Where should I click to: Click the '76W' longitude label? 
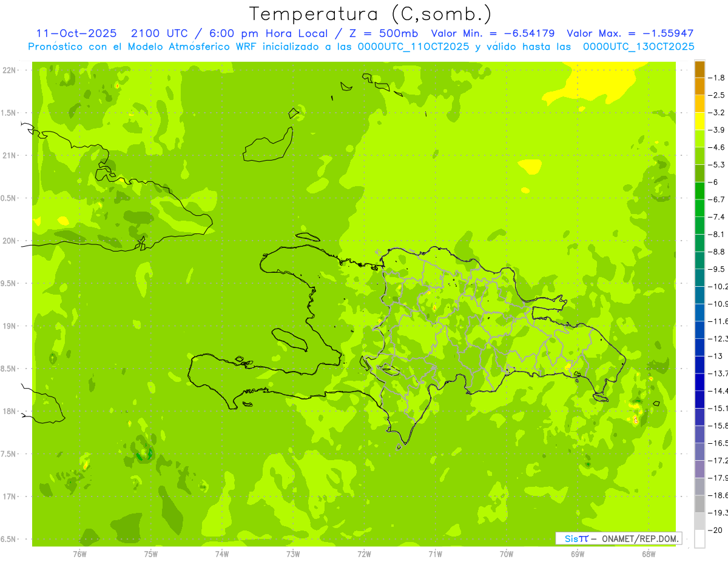click(79, 554)
